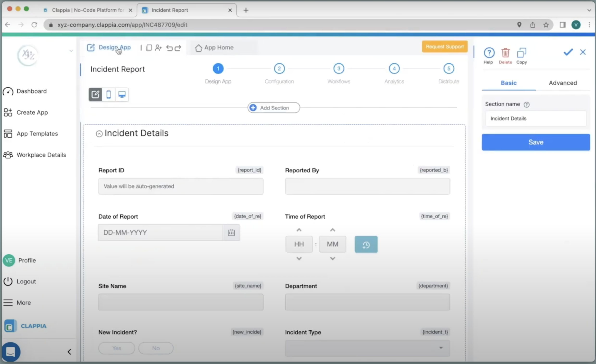Open calendar picker for Date of Report
The image size is (596, 364).
click(231, 232)
